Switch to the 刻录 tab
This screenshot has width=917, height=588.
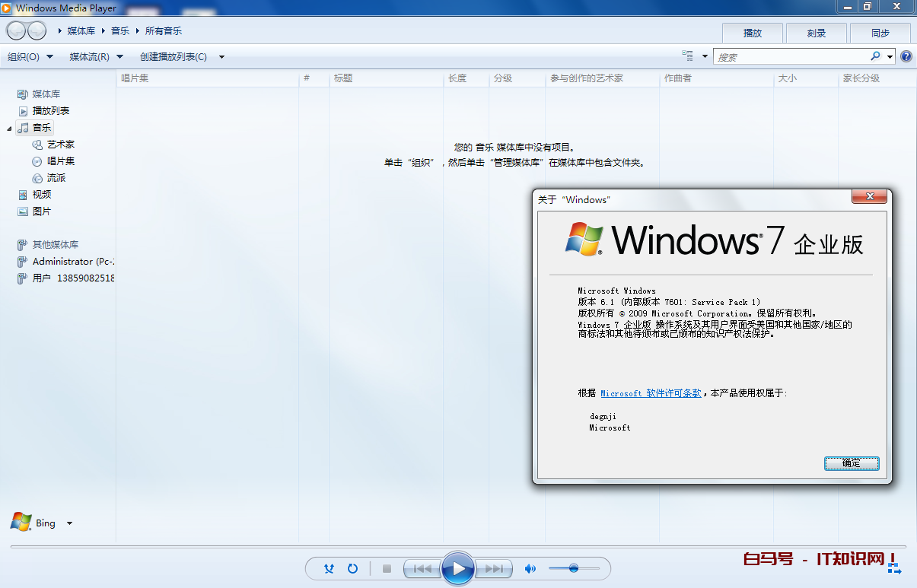coord(817,33)
